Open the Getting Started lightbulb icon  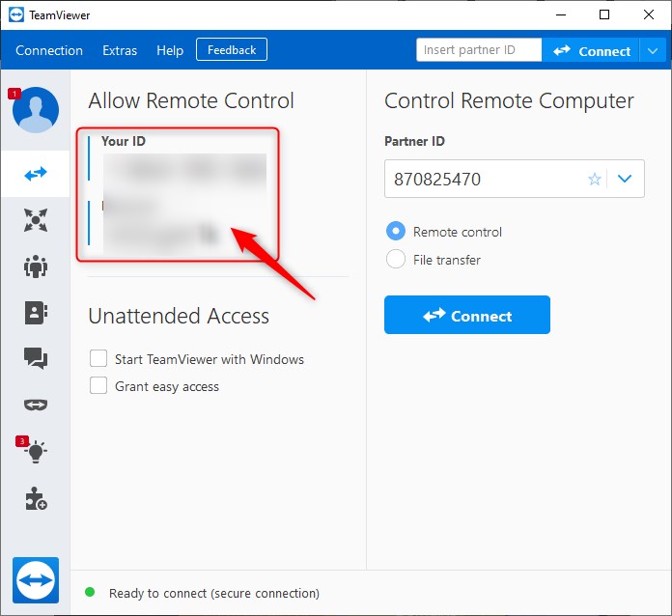(36, 452)
